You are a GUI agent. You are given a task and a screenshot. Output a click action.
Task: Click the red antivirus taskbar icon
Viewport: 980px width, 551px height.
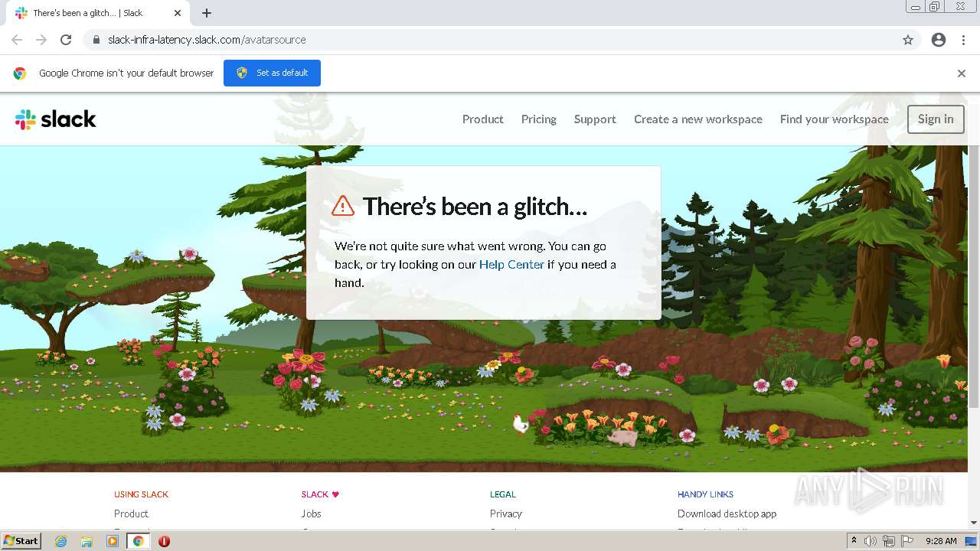[x=164, y=541]
